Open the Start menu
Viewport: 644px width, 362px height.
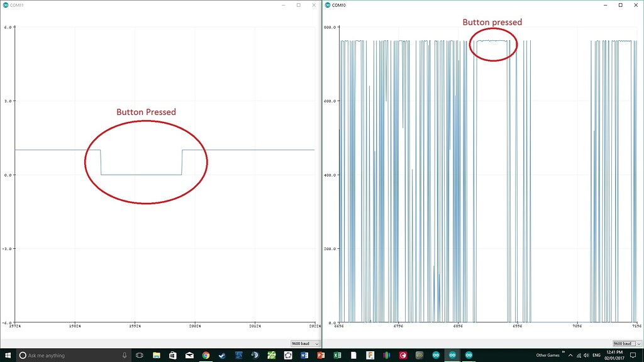(x=9, y=355)
